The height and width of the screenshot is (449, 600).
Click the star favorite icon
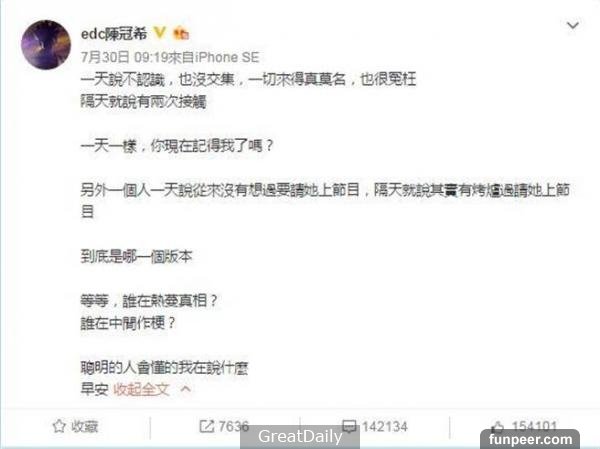click(x=59, y=426)
